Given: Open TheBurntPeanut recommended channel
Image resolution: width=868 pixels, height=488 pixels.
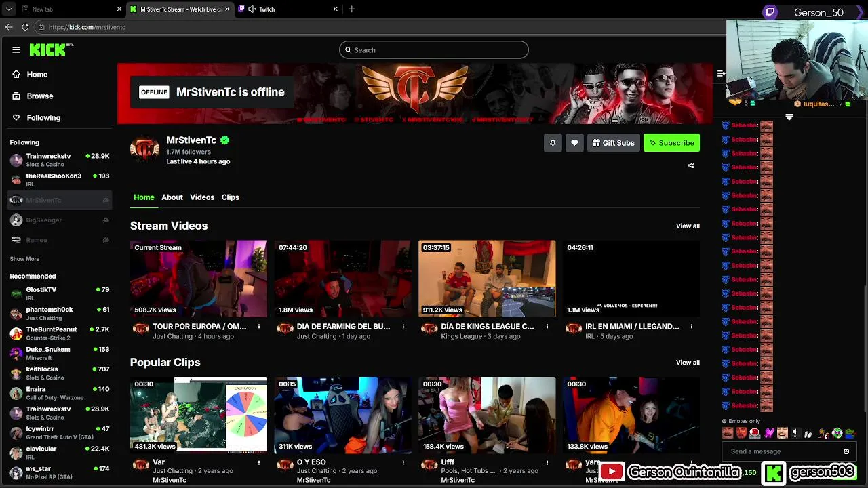Looking at the screenshot, I should pos(60,333).
